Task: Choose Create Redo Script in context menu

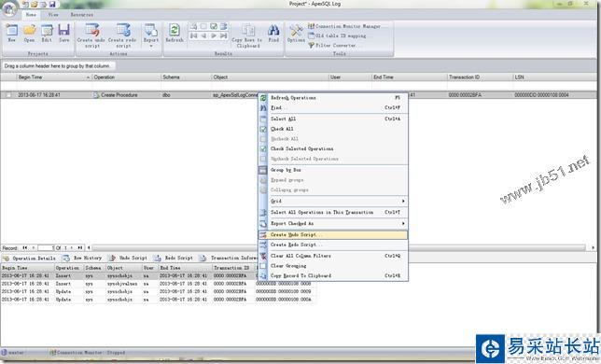Action: pyautogui.click(x=333, y=245)
